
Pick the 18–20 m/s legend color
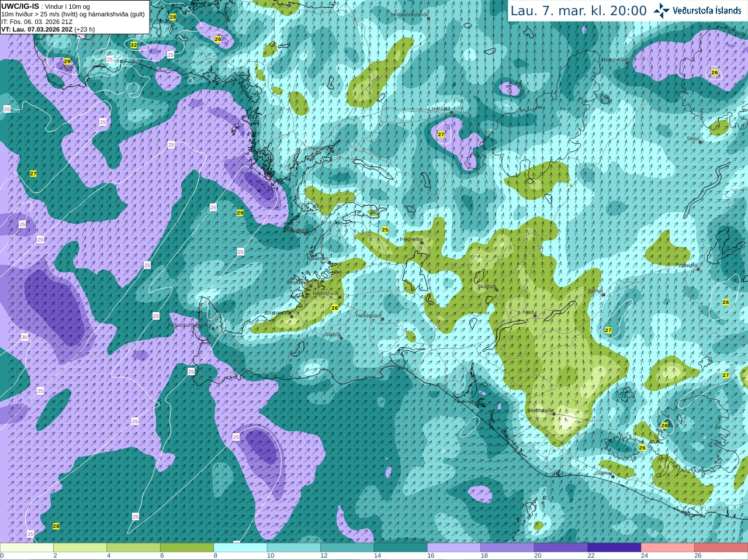(508, 548)
